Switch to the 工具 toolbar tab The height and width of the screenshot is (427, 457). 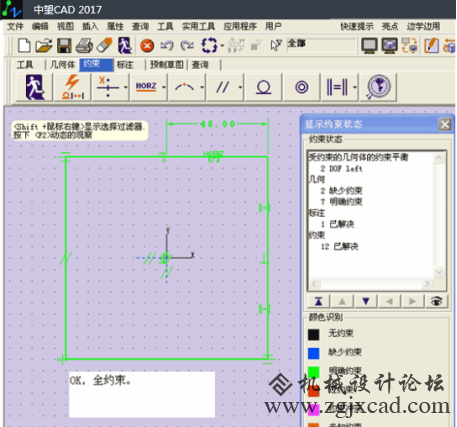coord(25,65)
